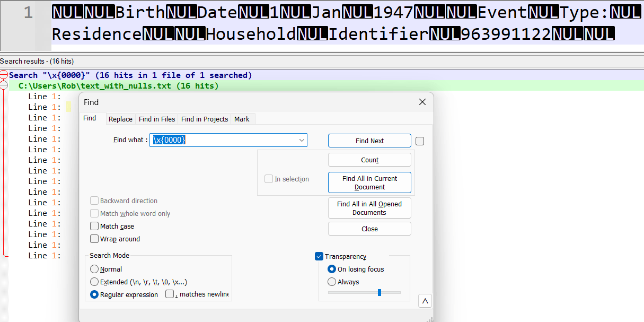Open the Mark tab

242,119
